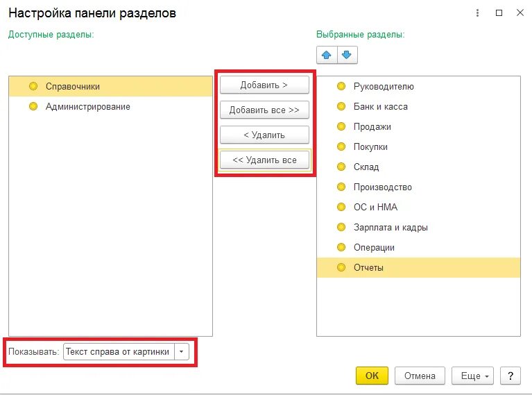Click yellow icon beside Производство

click(341, 187)
